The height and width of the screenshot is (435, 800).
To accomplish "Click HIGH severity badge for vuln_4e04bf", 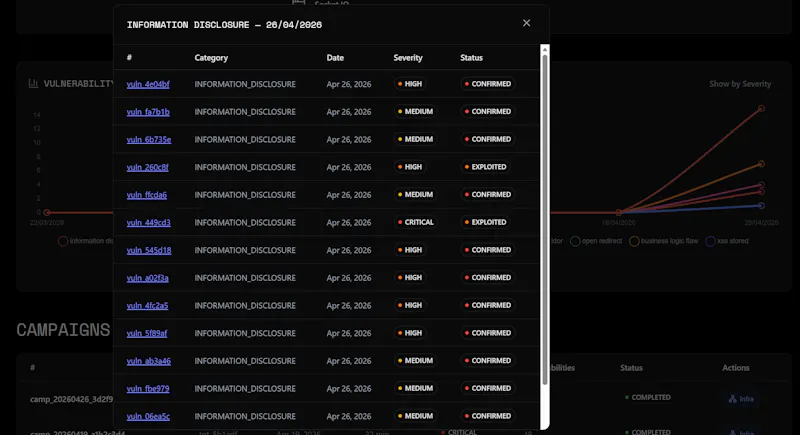I will (410, 84).
